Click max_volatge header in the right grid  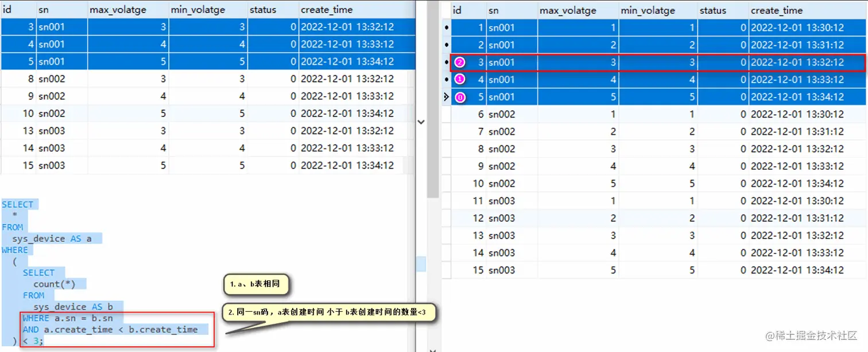578,10
